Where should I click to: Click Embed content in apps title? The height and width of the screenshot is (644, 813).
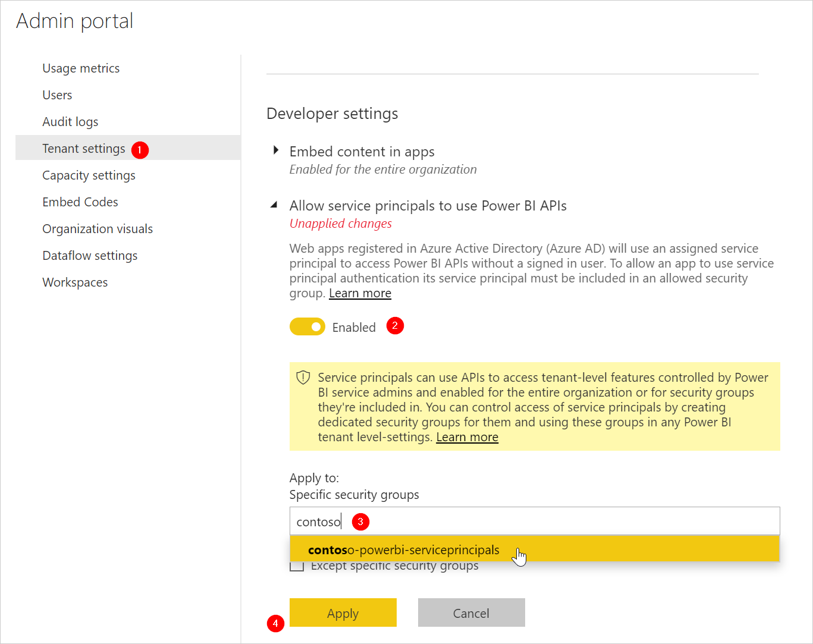click(x=362, y=152)
